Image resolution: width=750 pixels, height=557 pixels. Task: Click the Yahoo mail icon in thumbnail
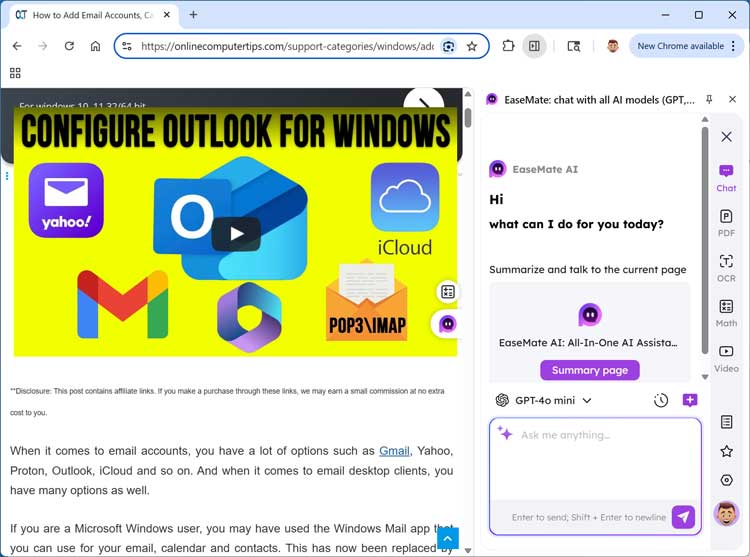point(66,200)
